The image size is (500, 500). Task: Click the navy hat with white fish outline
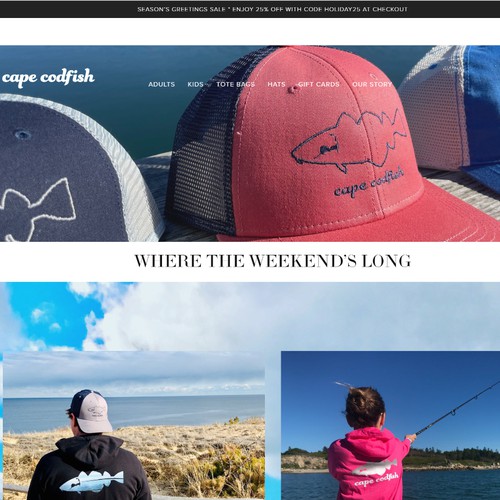(x=77, y=168)
